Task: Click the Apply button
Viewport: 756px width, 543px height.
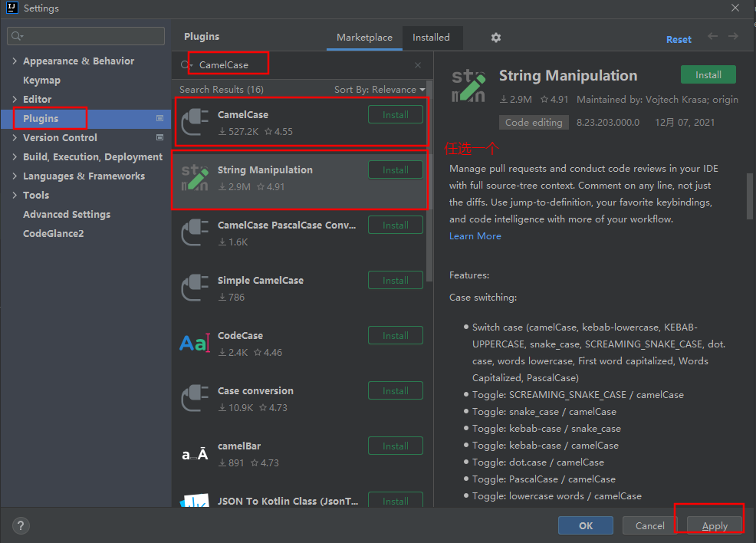Action: (x=715, y=525)
